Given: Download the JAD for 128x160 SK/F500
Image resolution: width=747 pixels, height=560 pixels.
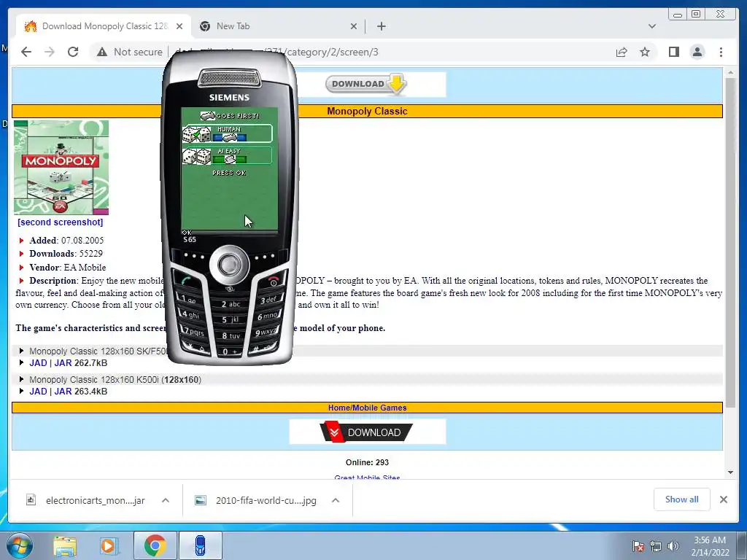Looking at the screenshot, I should 38,363.
